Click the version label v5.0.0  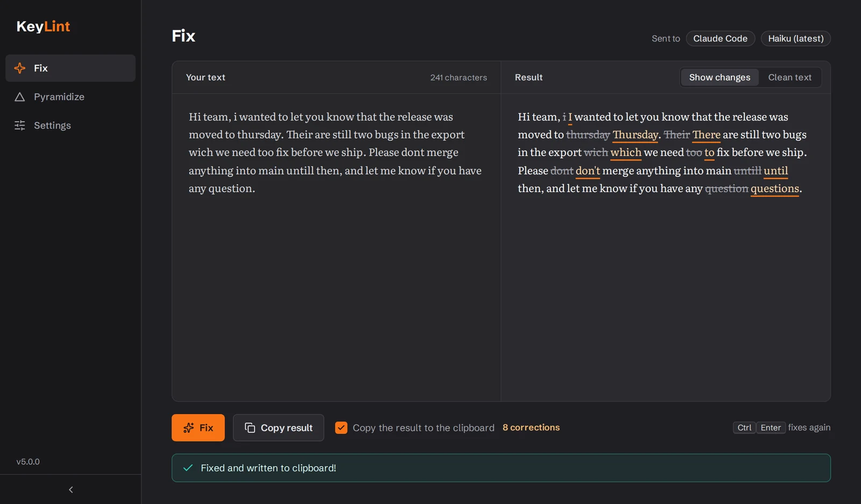click(x=28, y=462)
